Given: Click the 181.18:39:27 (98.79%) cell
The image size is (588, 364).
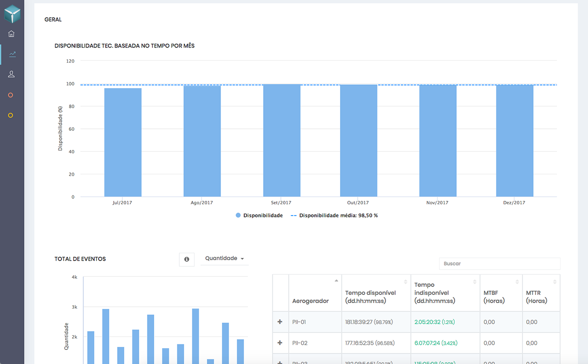Looking at the screenshot, I should click(x=376, y=322).
